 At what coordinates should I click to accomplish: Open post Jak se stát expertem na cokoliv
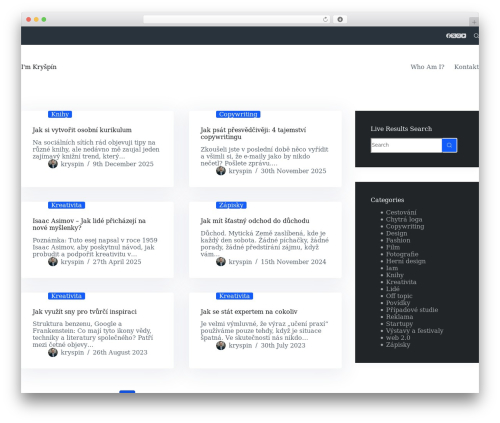click(249, 312)
